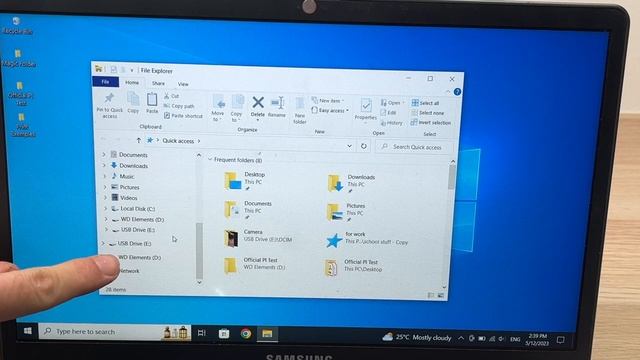Switch to the Share ribbon tab
Screen dimensions: 640x360
(x=158, y=83)
